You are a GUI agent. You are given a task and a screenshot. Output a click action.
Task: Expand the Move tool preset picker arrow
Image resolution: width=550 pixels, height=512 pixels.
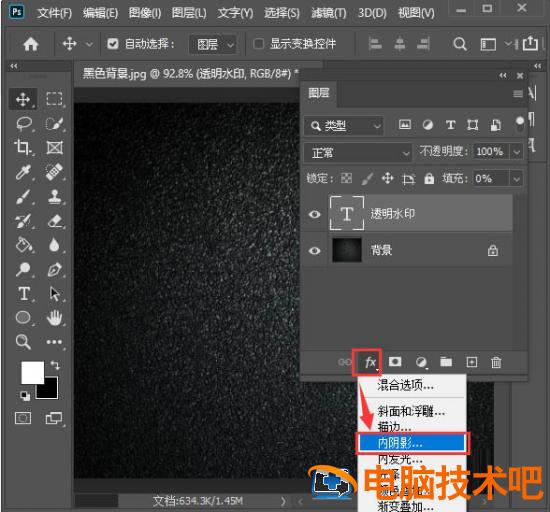pyautogui.click(x=89, y=45)
